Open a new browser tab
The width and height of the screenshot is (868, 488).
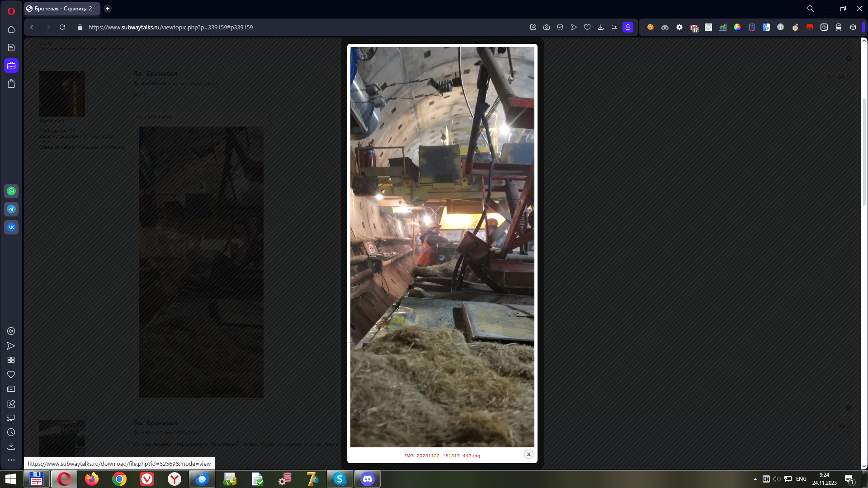(x=108, y=9)
